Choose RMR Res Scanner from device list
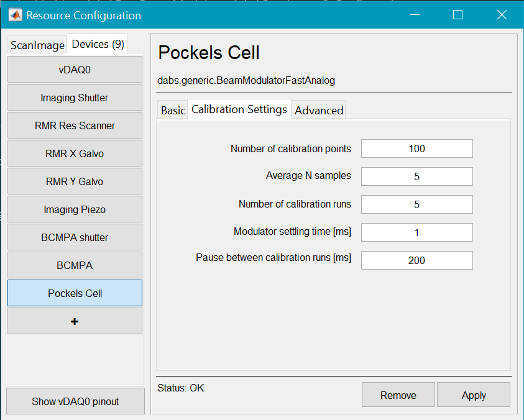524x420 pixels. [75, 126]
